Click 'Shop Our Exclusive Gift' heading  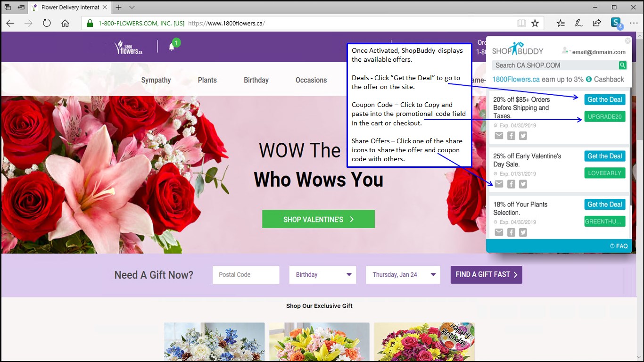pos(319,306)
